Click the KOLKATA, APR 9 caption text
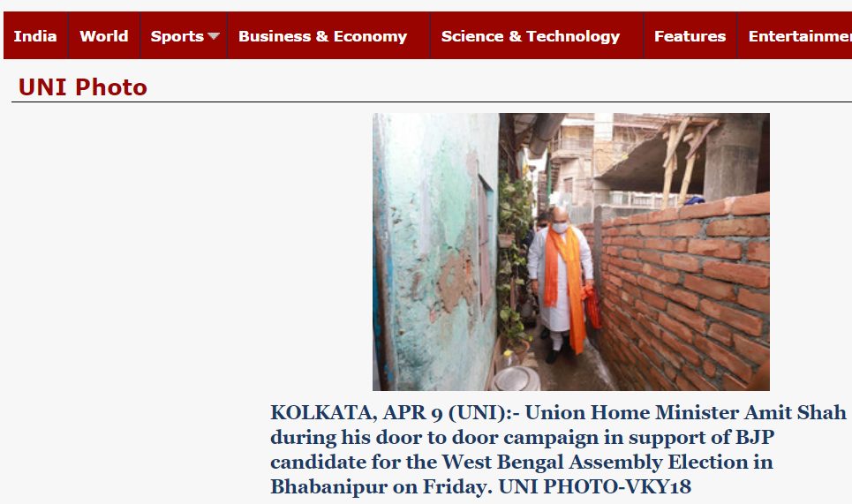The height and width of the screenshot is (504, 852). tap(558, 449)
